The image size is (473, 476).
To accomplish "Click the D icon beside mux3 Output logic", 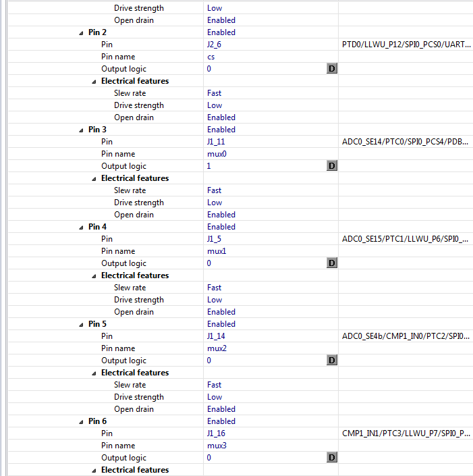I will (332, 457).
